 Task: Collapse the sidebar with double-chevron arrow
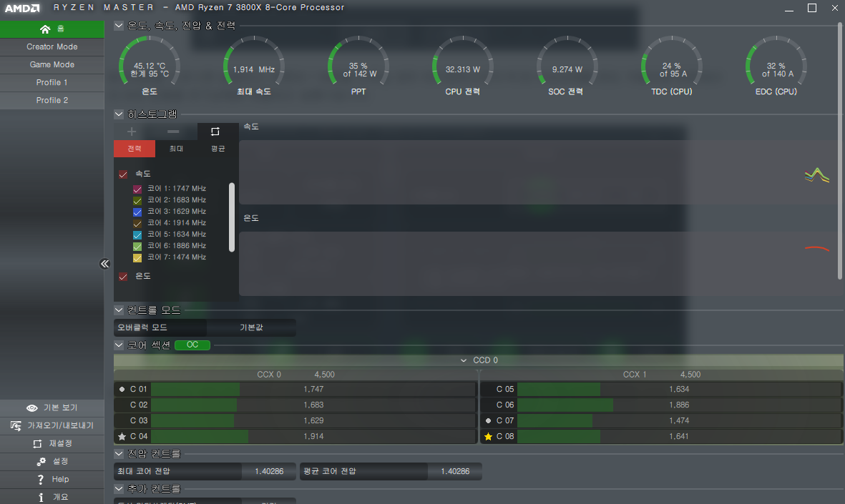104,263
